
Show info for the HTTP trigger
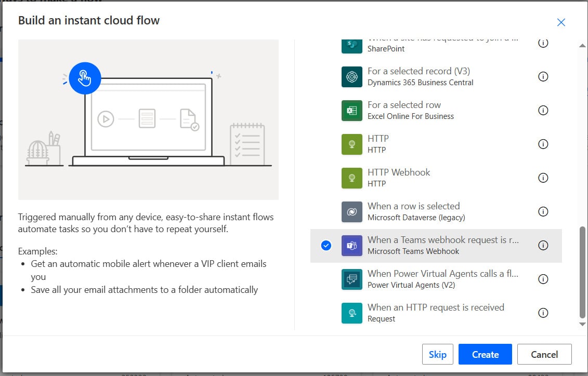pos(543,144)
